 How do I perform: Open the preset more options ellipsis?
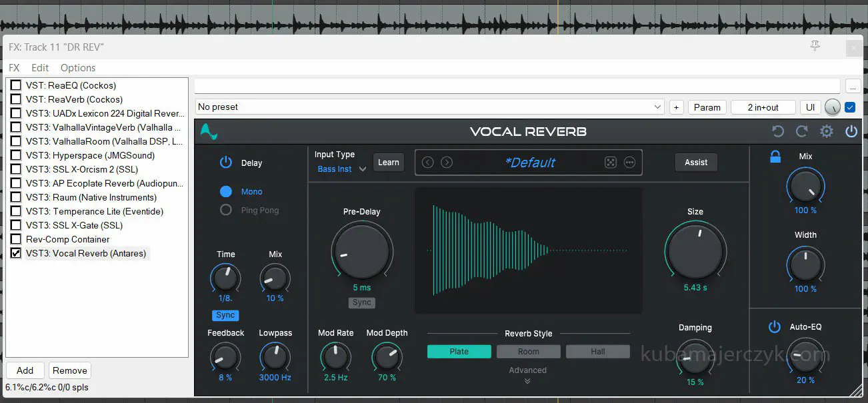(629, 163)
